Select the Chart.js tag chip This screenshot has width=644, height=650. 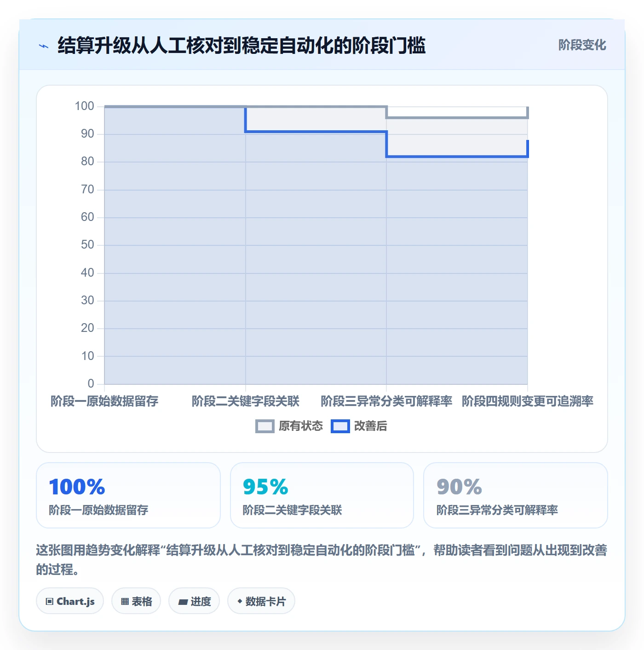tap(70, 601)
